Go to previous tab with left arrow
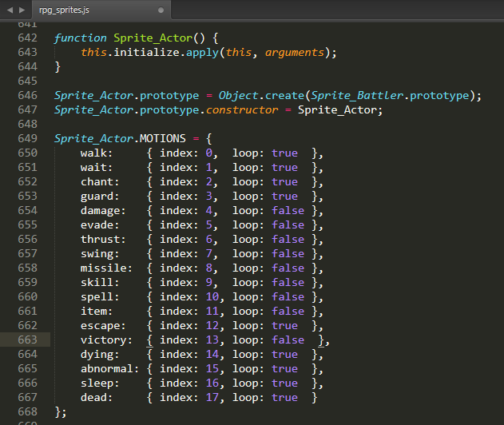The height and width of the screenshot is (425, 504). pyautogui.click(x=10, y=10)
